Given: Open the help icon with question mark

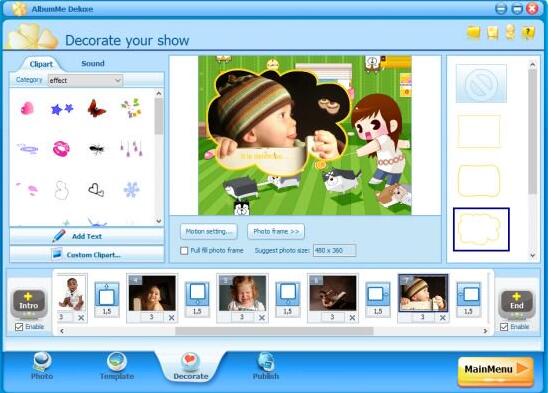Looking at the screenshot, I should pos(528,33).
